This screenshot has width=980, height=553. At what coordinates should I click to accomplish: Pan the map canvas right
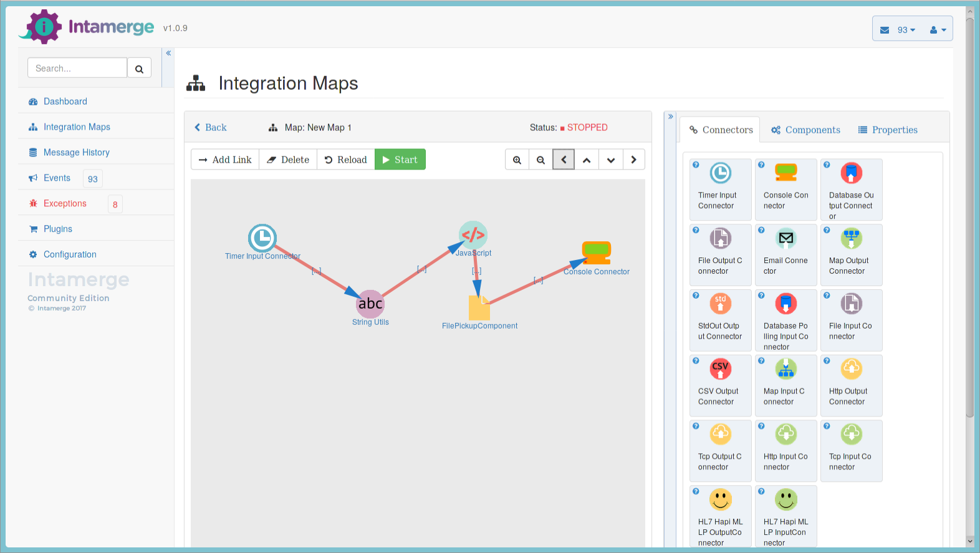point(633,160)
